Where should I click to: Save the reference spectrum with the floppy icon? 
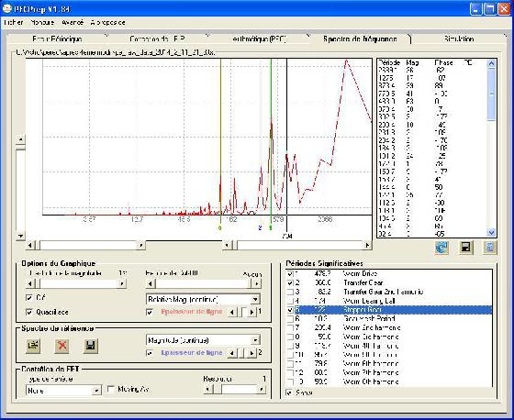[x=91, y=346]
